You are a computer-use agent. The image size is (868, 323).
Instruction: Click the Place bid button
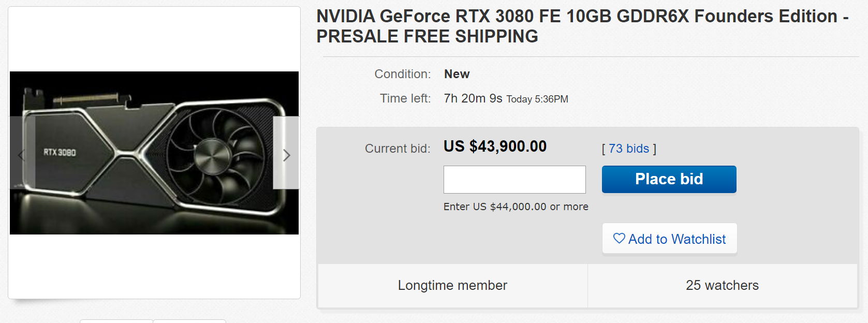click(669, 179)
